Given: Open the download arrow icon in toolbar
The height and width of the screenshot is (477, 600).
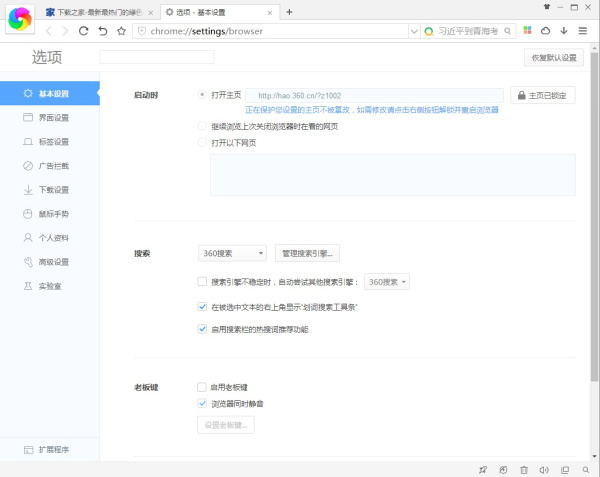Looking at the screenshot, I should click(x=564, y=31).
